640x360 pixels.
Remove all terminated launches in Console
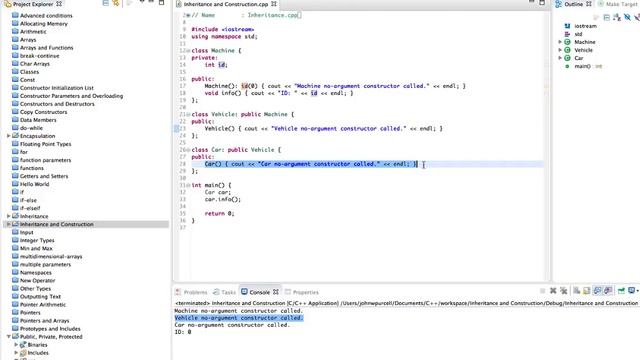click(564, 291)
